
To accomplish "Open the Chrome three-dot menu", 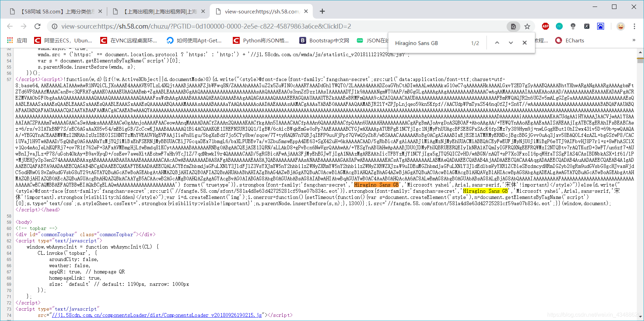I will click(634, 26).
